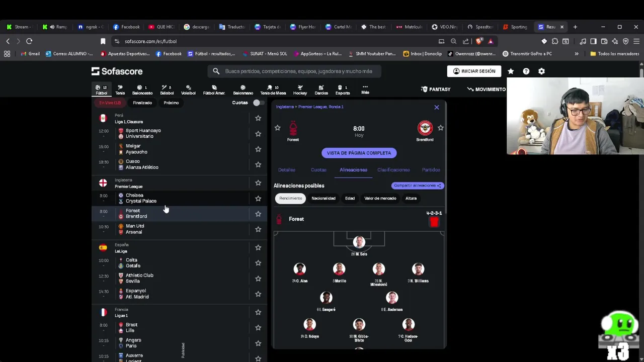Switch to the Clasificaciones tab
Viewport: 644px width, 362px height.
393,170
